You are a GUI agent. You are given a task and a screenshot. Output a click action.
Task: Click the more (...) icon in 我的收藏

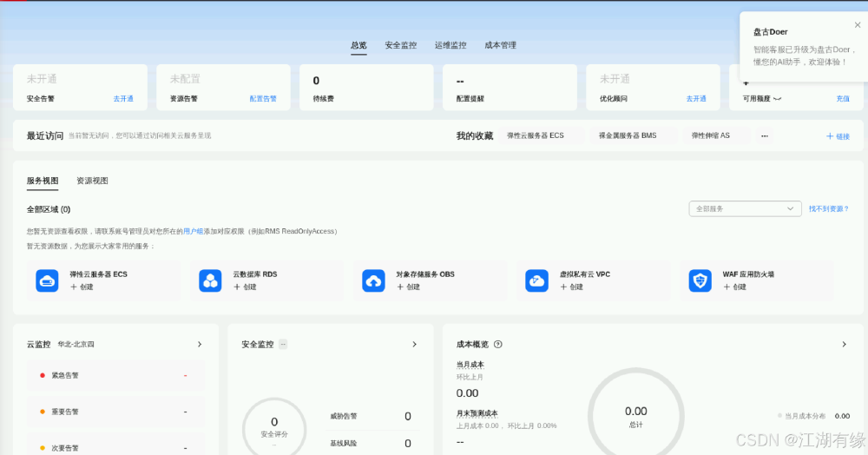tap(765, 135)
